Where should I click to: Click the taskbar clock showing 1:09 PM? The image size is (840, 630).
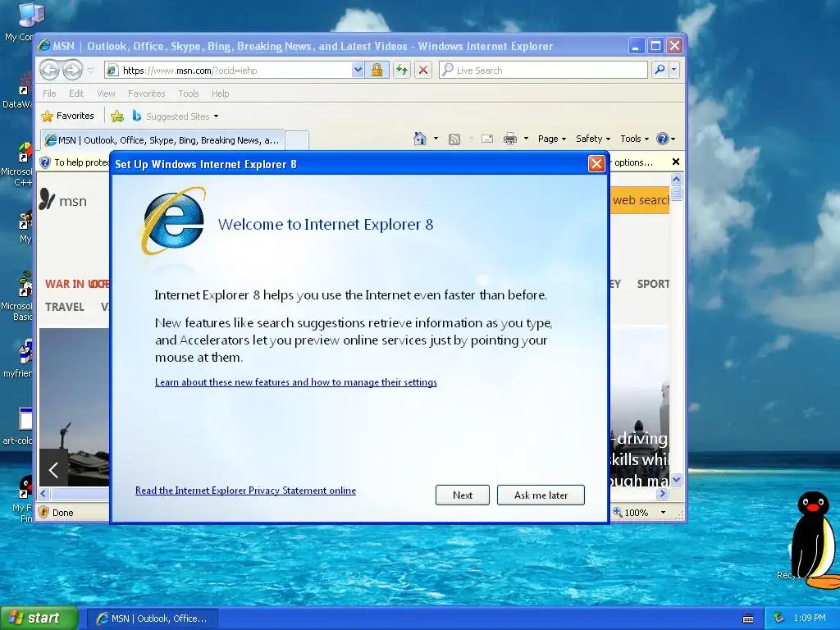[810, 619]
